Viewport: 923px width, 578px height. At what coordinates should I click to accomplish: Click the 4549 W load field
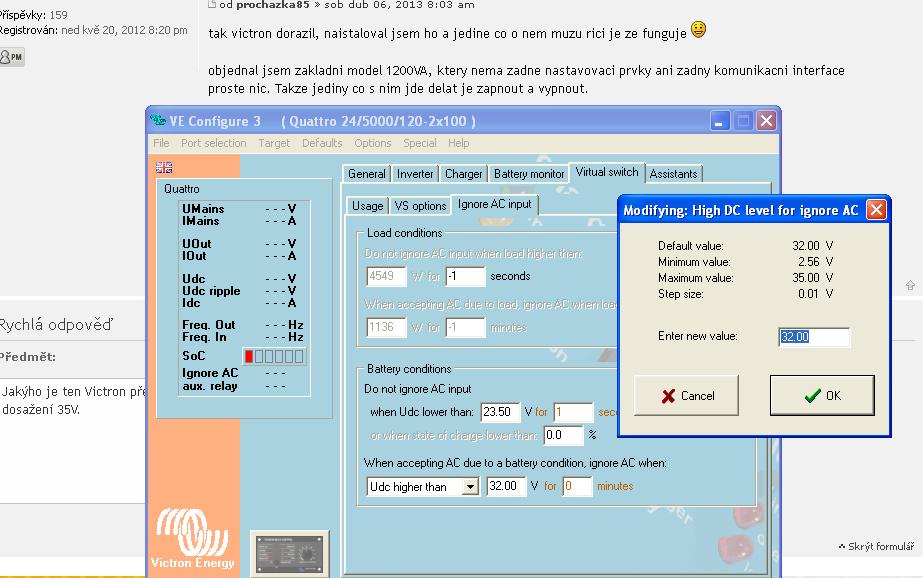coord(386,276)
